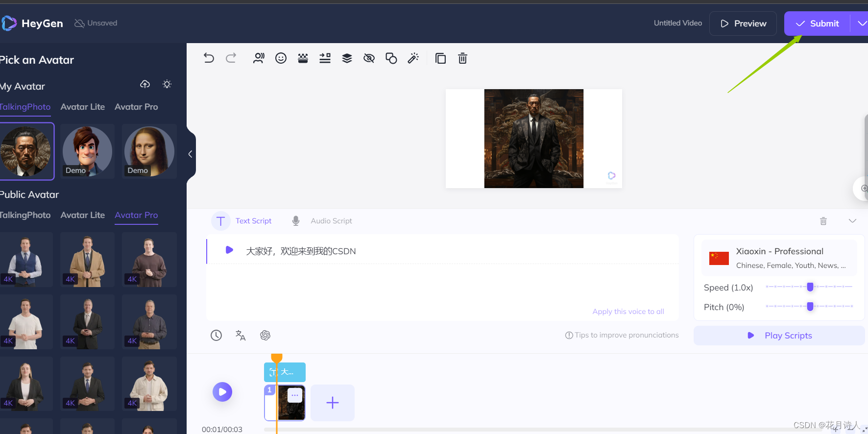Click the avatar on the canvas
This screenshot has width=868, height=434.
click(x=534, y=139)
